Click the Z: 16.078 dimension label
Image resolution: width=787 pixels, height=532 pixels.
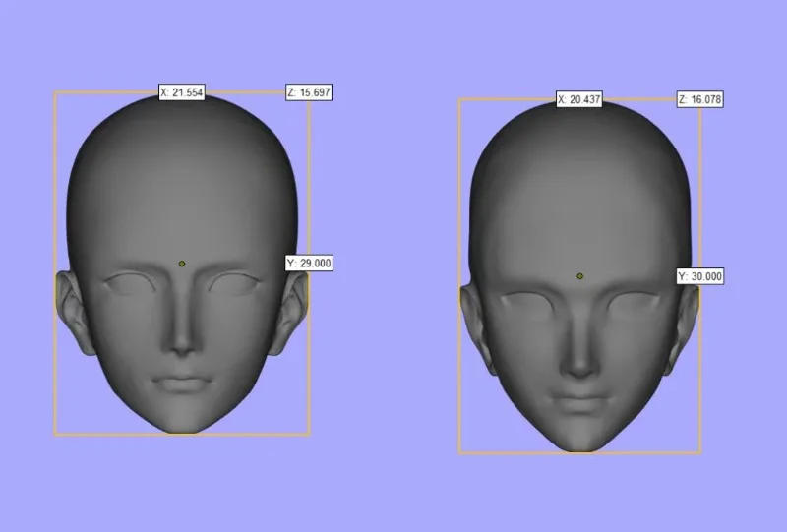click(700, 99)
